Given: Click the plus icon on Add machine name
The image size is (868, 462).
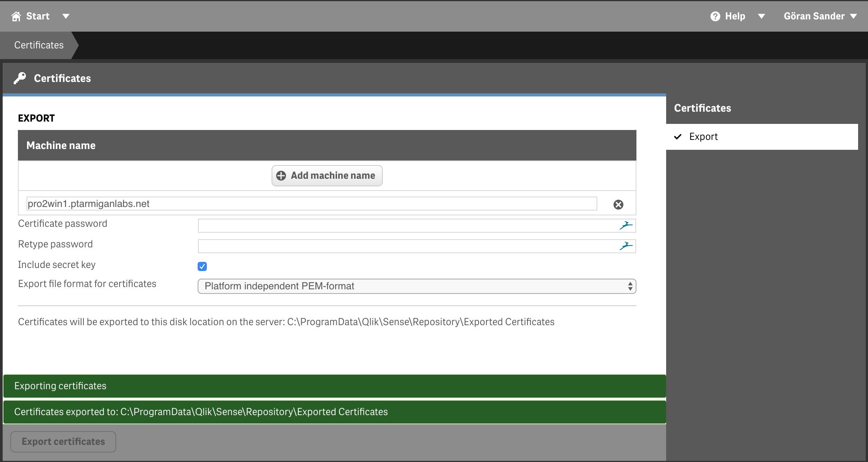Looking at the screenshot, I should [x=281, y=176].
